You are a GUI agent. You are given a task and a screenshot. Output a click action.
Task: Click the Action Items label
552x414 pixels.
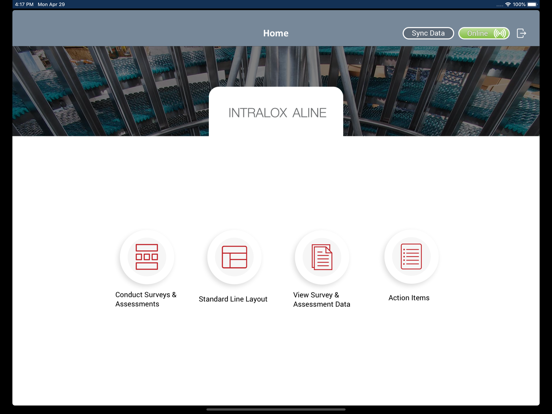click(409, 298)
